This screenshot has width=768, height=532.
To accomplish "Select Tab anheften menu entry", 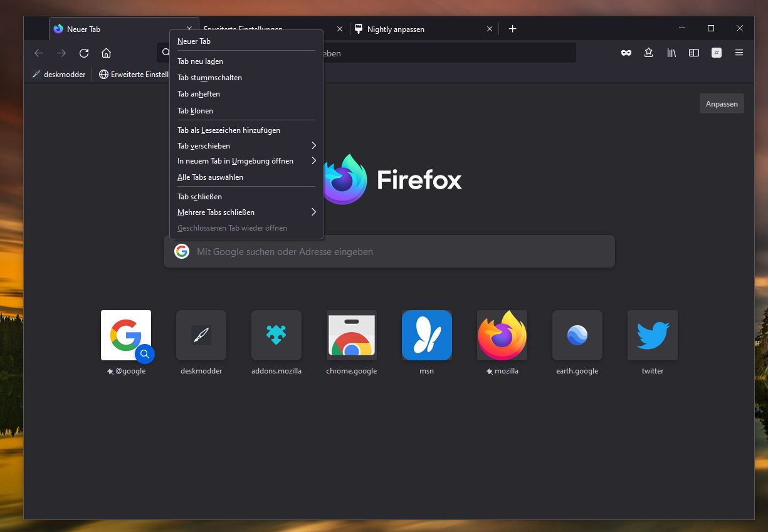I will click(246, 94).
